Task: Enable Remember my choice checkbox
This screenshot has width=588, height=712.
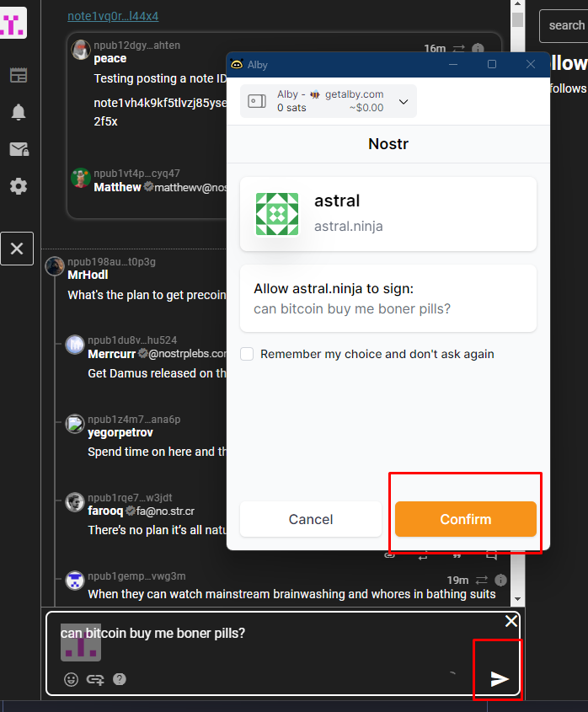Action: [247, 354]
